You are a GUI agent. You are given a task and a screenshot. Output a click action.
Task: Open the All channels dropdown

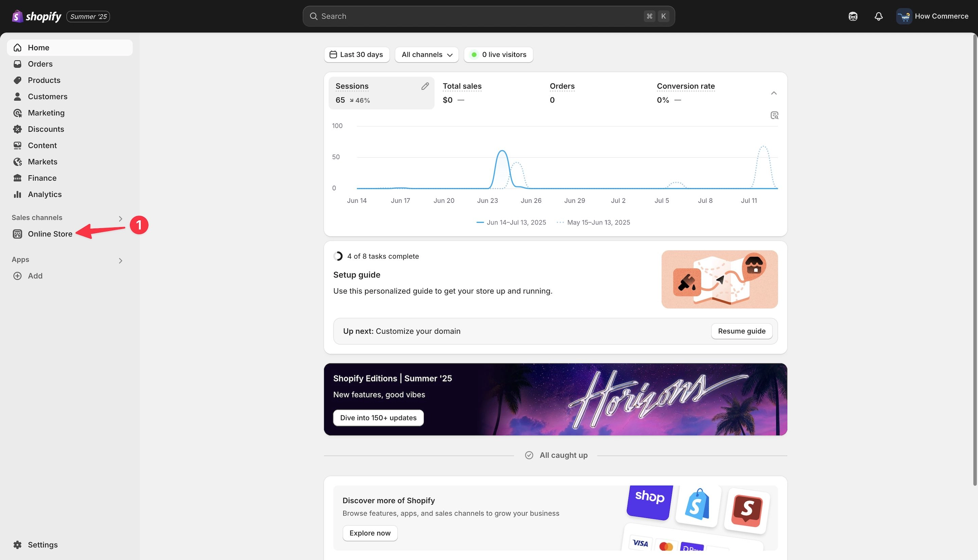click(x=427, y=55)
